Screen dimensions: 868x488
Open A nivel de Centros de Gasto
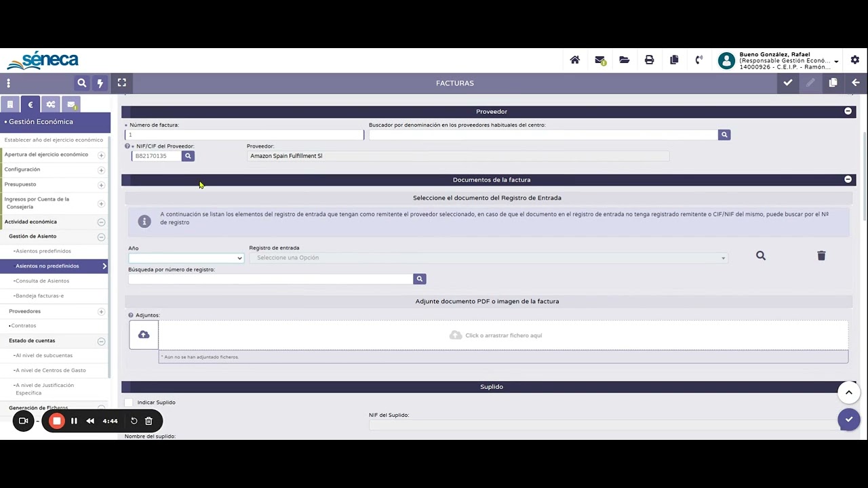pos(50,370)
